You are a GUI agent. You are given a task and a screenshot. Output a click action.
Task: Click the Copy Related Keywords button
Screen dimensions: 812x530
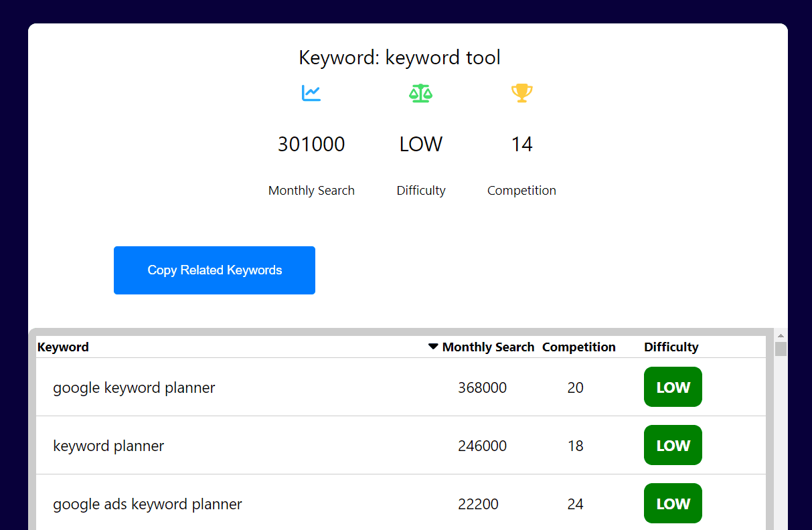214,270
